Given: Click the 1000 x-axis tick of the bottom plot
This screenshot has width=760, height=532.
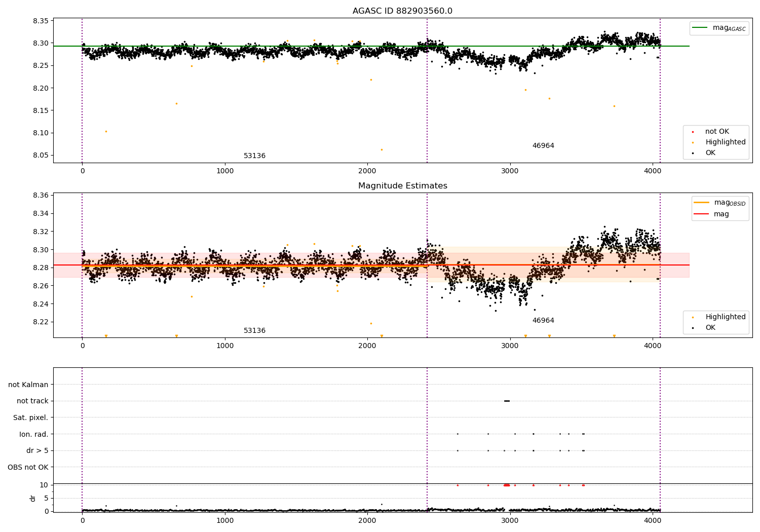Looking at the screenshot, I should coord(225,521).
